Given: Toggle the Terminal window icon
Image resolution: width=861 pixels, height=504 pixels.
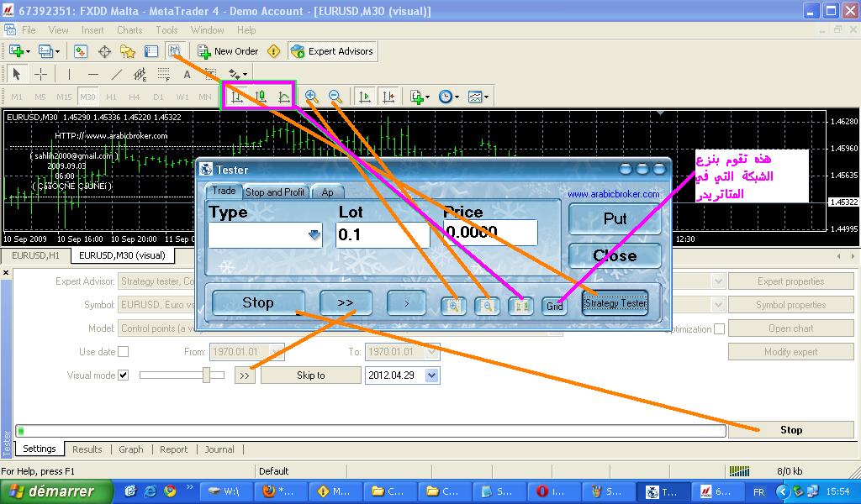Looking at the screenshot, I should [x=151, y=51].
